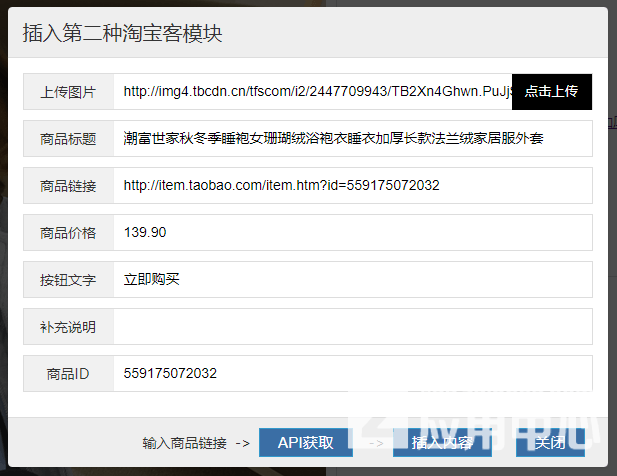Click the 商品价格 field showing 139.90
Viewport: 617px width, 476px height.
(x=352, y=233)
